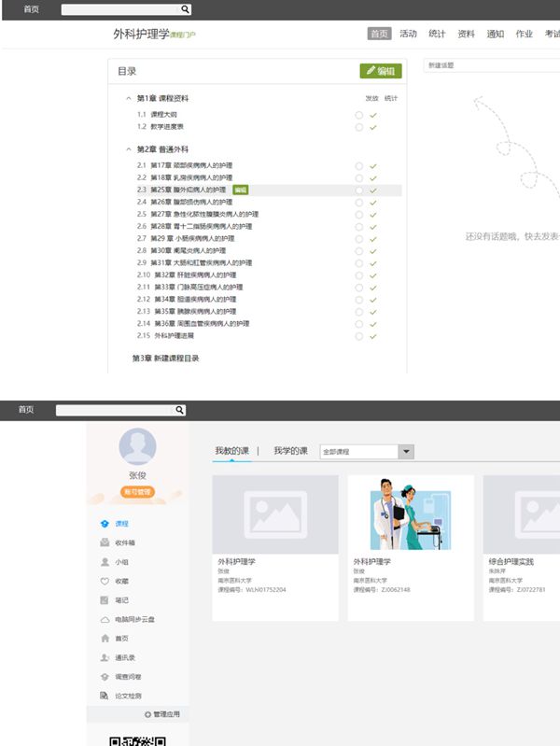Image resolution: width=560 pixels, height=746 pixels.
Task: Open 通讯录 contacts icon in sidebar
Action: pyautogui.click(x=105, y=657)
